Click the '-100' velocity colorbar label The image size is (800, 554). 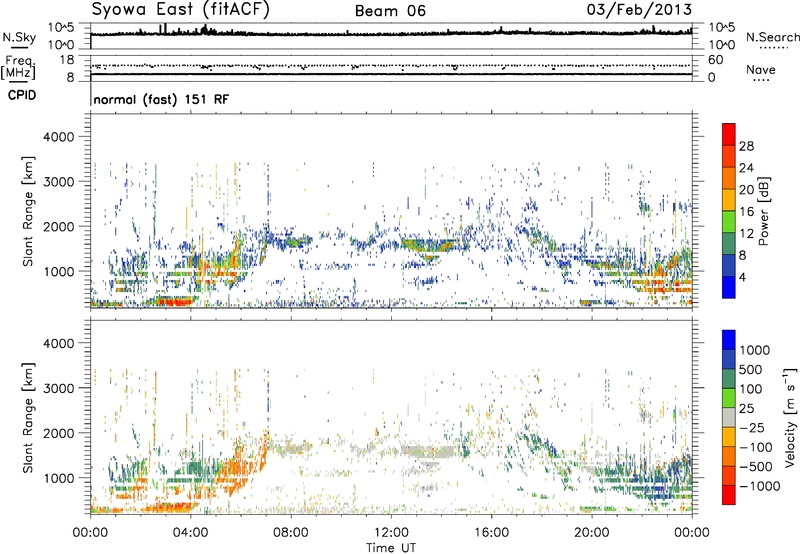pos(755,447)
